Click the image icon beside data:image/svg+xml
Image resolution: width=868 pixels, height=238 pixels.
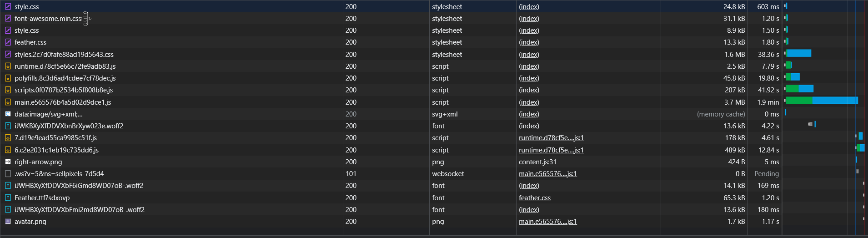tap(8, 114)
